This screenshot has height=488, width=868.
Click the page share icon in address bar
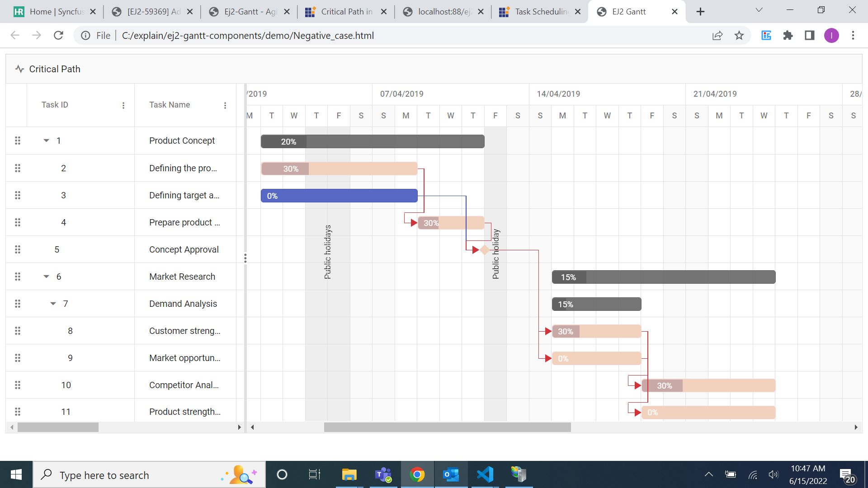tap(717, 35)
